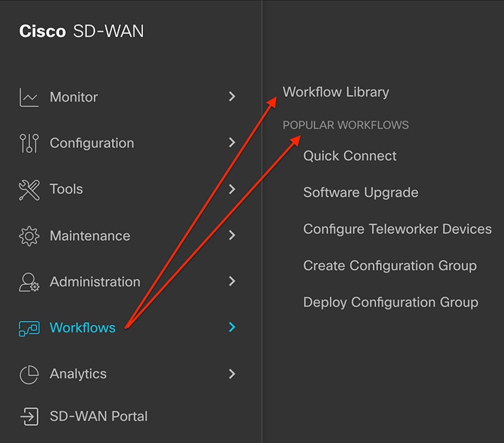The image size is (504, 443).
Task: Expand the Monitor submenu chevron
Action: click(232, 96)
